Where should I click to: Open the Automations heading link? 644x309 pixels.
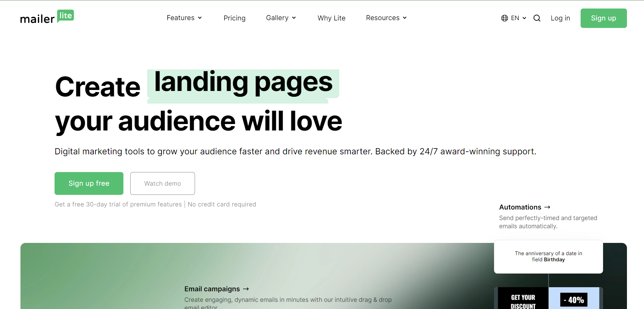(x=520, y=207)
